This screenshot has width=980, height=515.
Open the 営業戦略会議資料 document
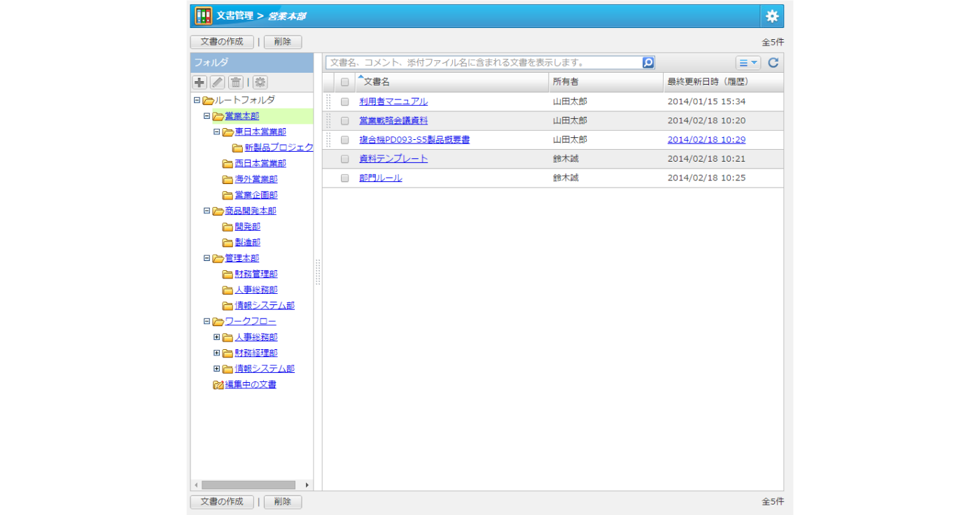pyautogui.click(x=393, y=120)
